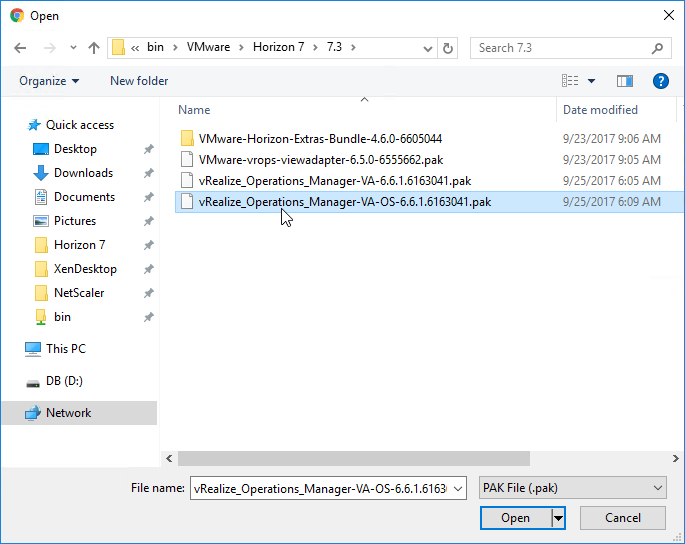
Task: Go back with the Back arrow
Action: pyautogui.click(x=20, y=48)
